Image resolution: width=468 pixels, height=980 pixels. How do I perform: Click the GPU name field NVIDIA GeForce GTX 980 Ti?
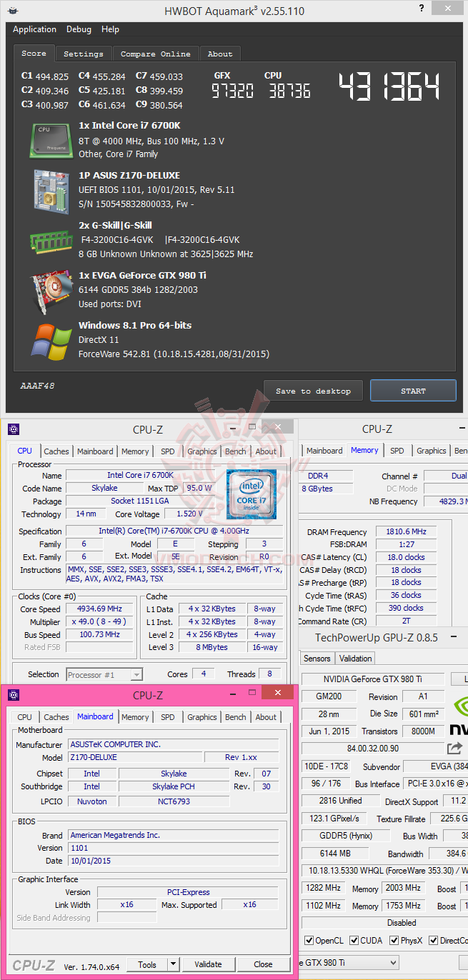[x=372, y=679]
